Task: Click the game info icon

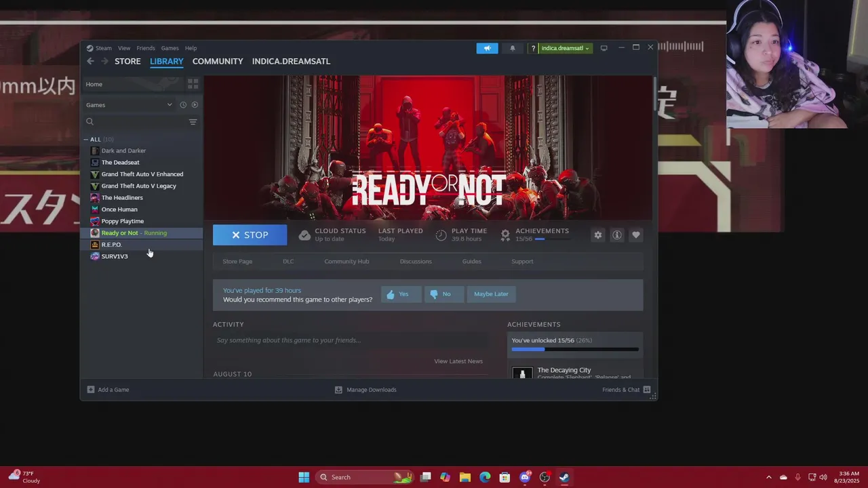Action: tap(617, 235)
